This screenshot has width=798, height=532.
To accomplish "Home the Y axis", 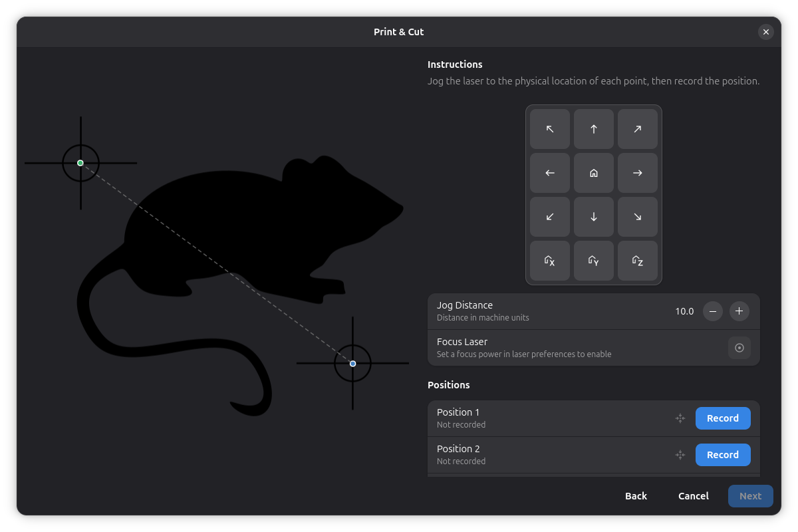I will pyautogui.click(x=594, y=261).
